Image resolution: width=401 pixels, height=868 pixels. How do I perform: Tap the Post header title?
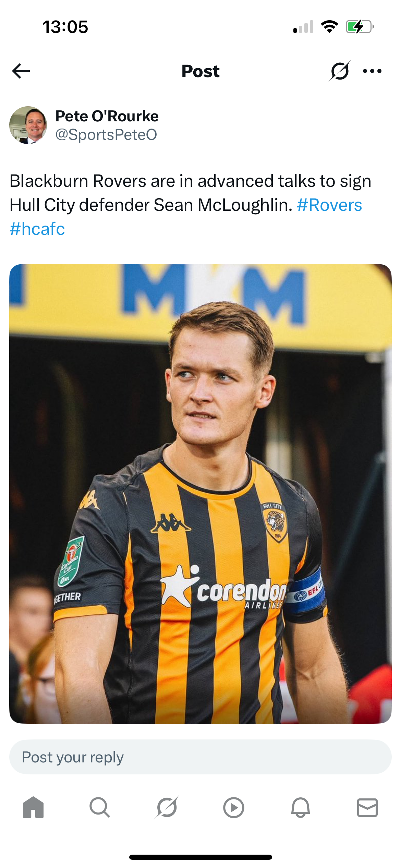[x=200, y=71]
